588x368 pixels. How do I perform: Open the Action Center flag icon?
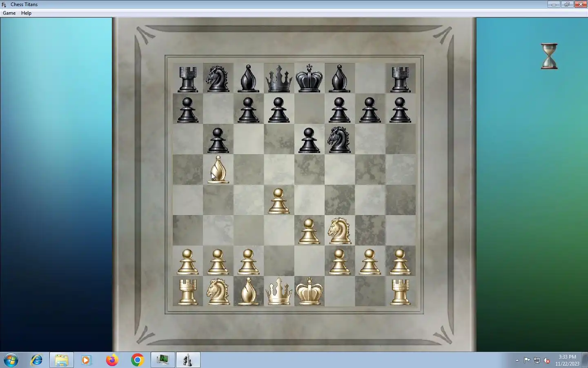[527, 360]
